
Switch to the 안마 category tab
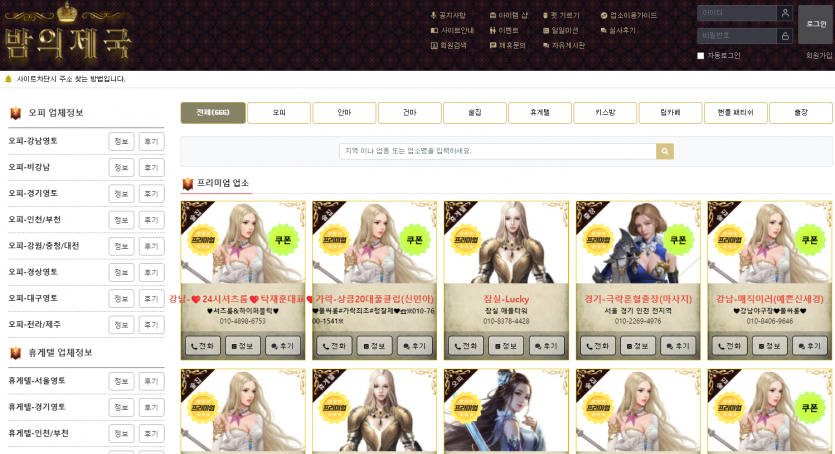(344, 113)
